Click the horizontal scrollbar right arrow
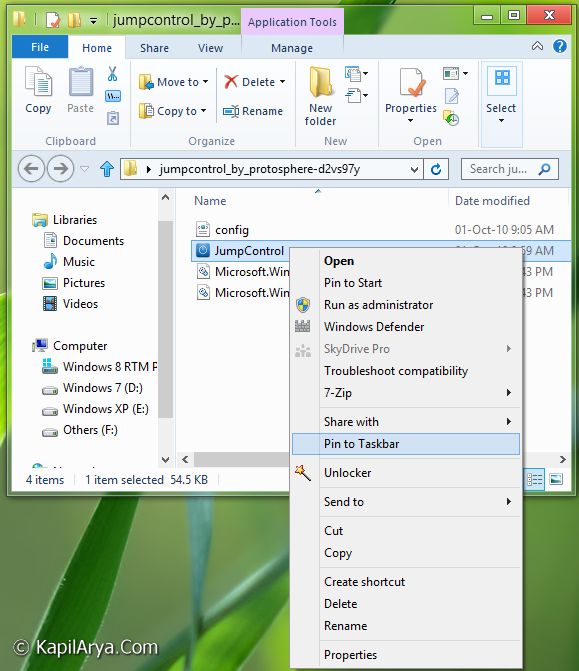The height and width of the screenshot is (671, 579). pyautogui.click(x=562, y=460)
